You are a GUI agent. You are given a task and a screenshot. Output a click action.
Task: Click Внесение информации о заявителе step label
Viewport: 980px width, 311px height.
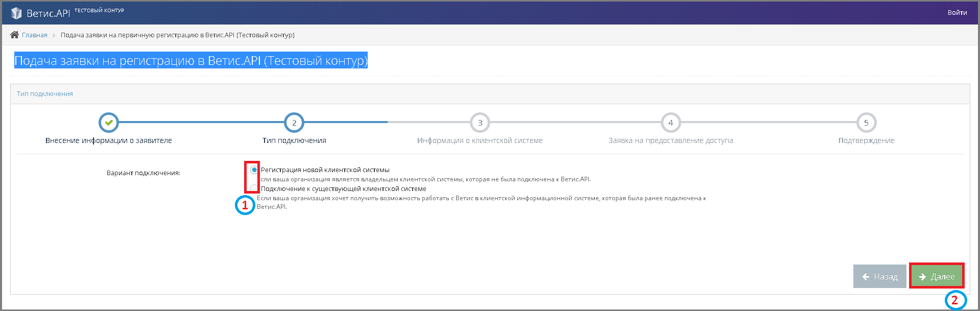[109, 140]
